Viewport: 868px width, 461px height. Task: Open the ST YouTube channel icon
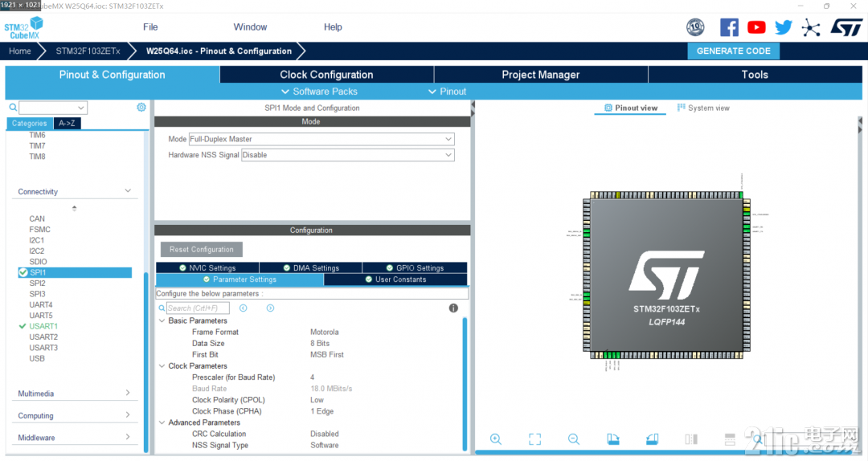point(756,27)
